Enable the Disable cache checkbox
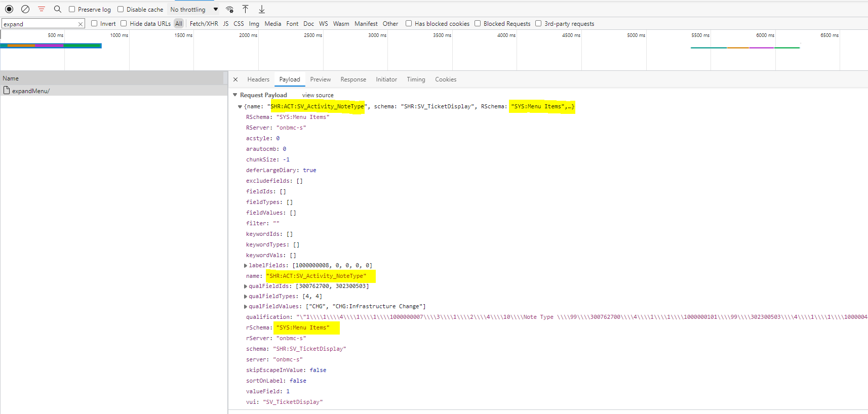 (x=121, y=9)
